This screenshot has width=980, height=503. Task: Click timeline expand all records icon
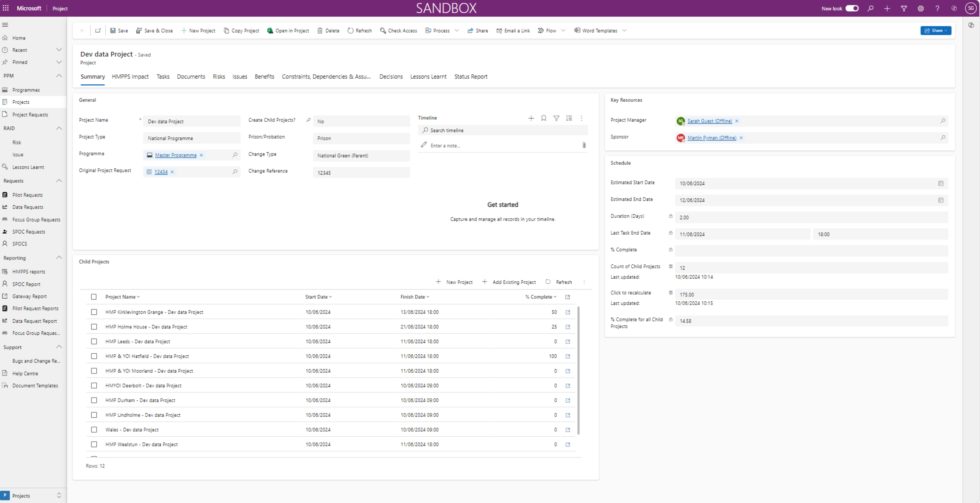click(569, 118)
